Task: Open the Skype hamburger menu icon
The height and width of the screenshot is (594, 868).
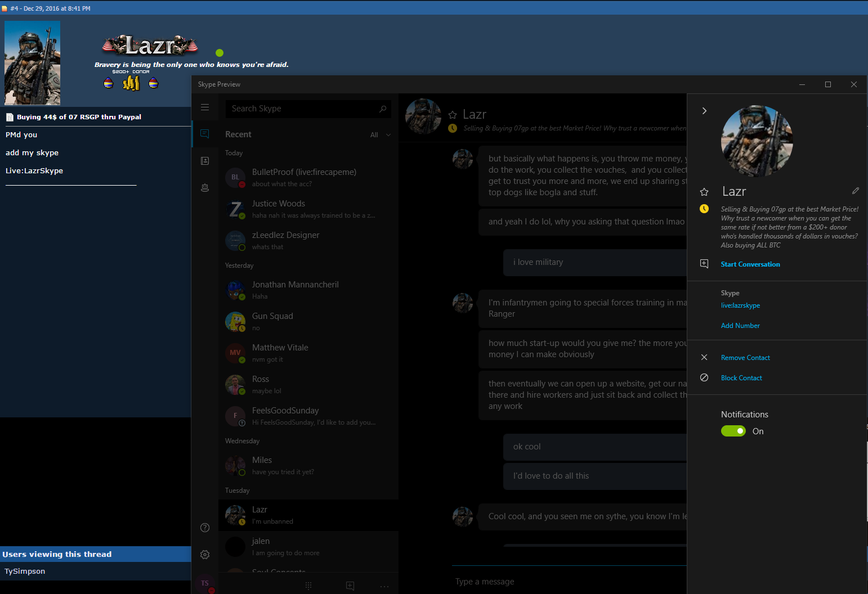Action: point(205,107)
